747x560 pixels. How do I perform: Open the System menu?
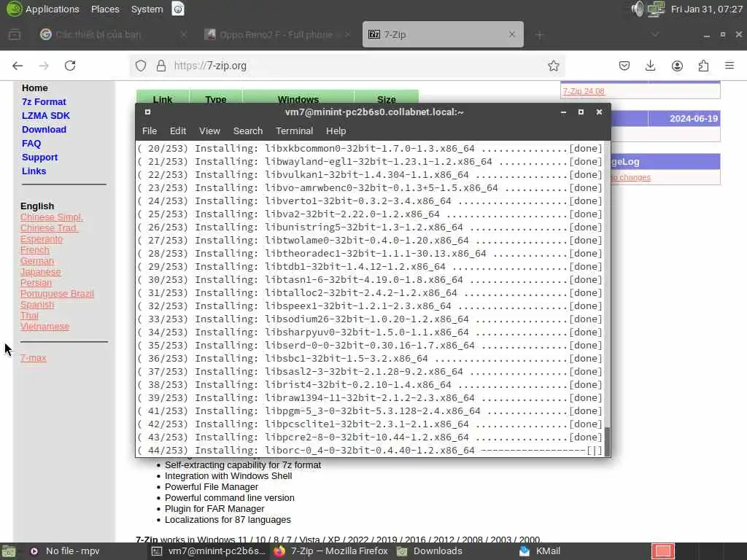147,9
